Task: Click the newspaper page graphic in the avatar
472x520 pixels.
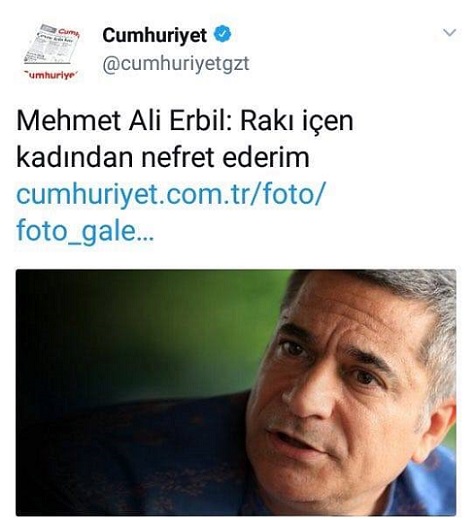Action: click(x=51, y=44)
